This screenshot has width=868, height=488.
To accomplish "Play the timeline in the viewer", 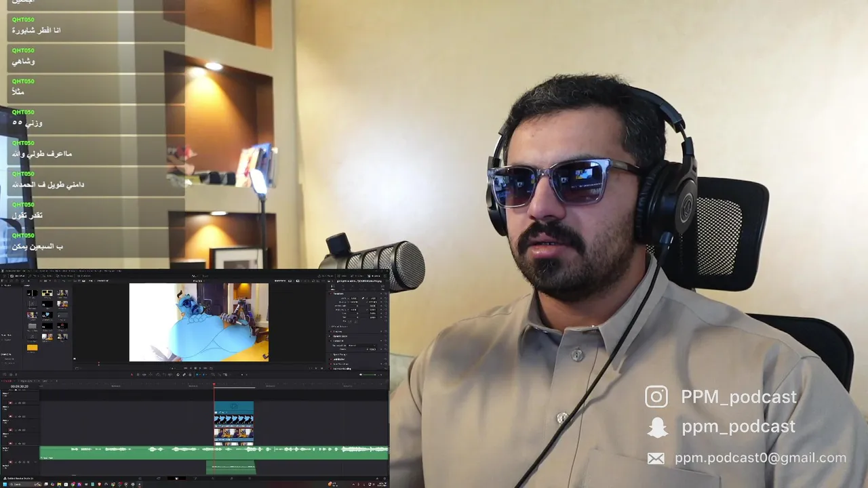I will [x=200, y=368].
